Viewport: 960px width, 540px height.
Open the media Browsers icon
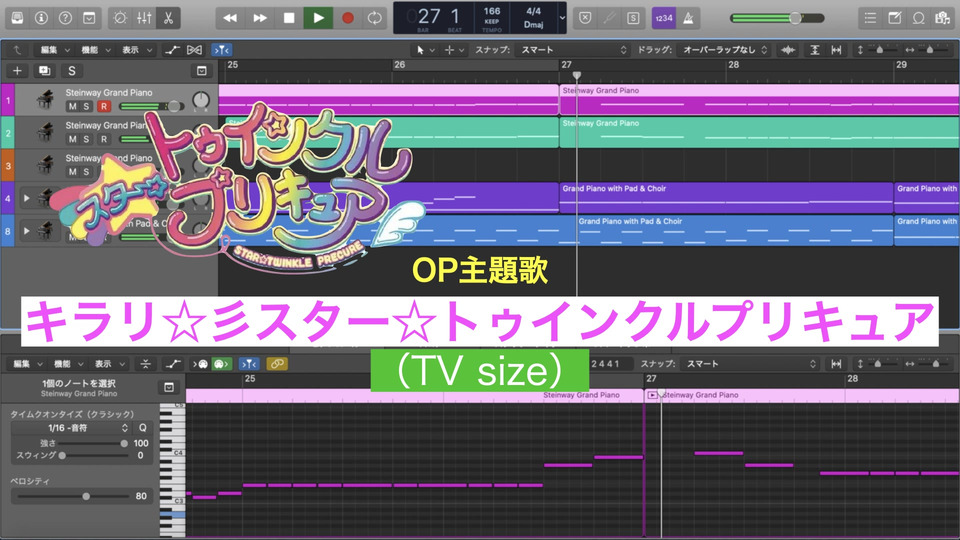click(x=942, y=18)
